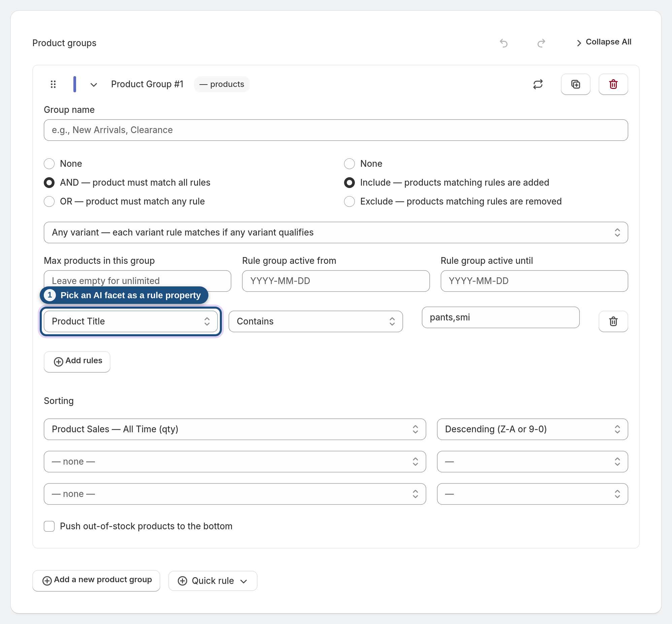
Task: Click Collapse All
Action: (x=604, y=42)
